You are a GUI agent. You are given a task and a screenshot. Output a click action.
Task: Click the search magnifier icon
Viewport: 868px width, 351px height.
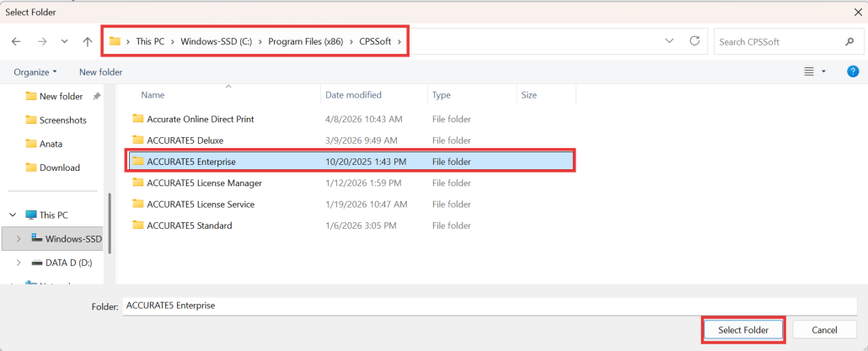pos(849,41)
